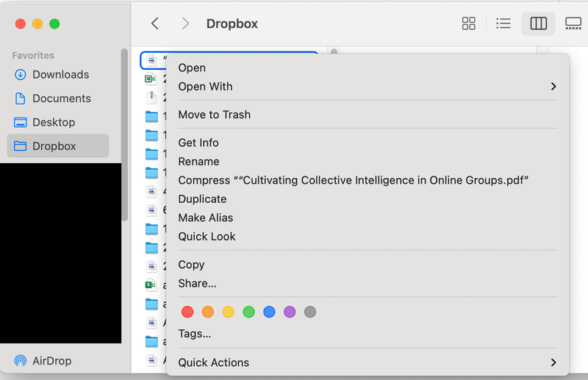Screen dimensions: 588x380
Task: Switch to icon grid view
Action: (x=468, y=24)
